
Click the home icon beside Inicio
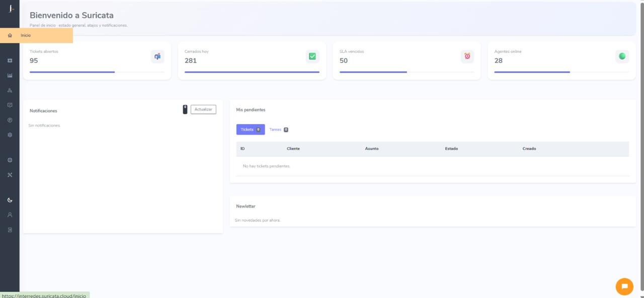click(x=10, y=35)
